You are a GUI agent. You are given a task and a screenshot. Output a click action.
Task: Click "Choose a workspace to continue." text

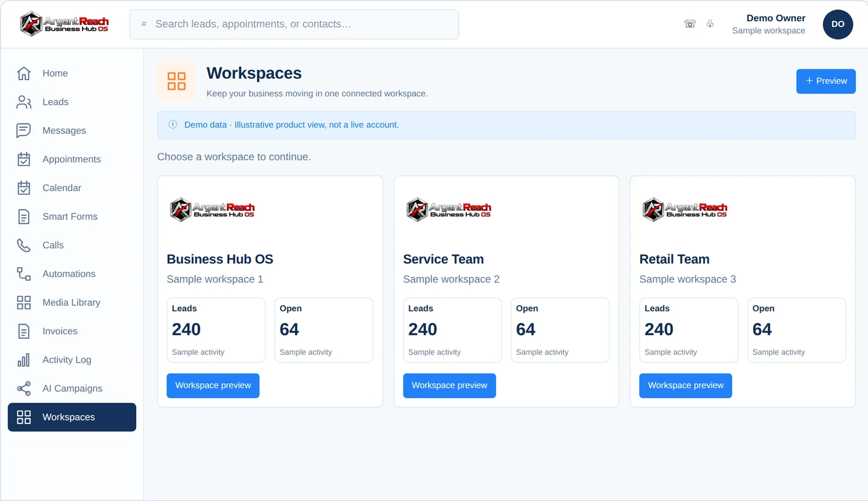coord(234,157)
